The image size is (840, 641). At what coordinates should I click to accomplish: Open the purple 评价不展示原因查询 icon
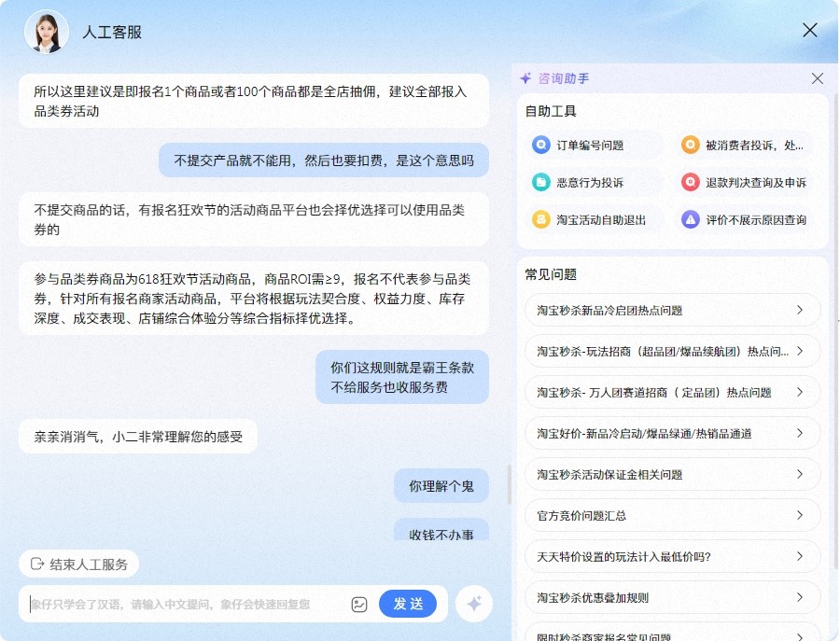[690, 219]
